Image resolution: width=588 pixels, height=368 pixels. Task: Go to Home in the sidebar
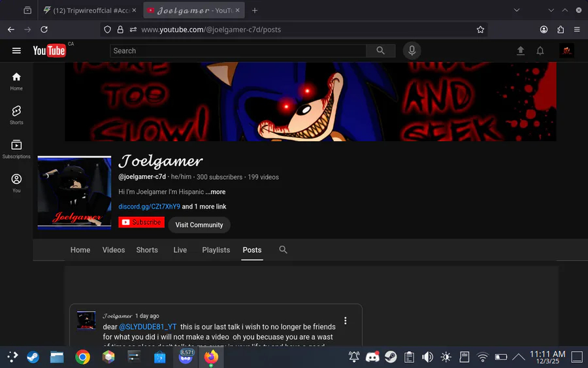click(16, 82)
